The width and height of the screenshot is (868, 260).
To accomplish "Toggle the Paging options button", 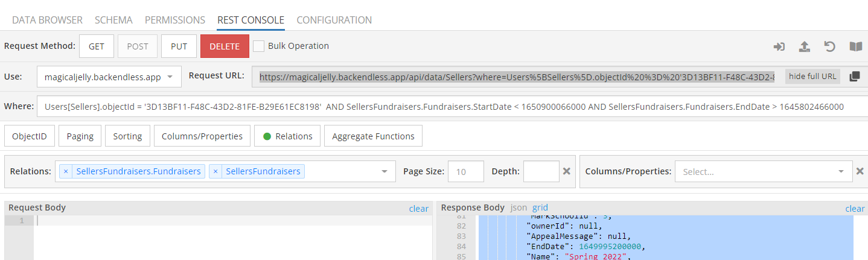I will pyautogui.click(x=80, y=136).
